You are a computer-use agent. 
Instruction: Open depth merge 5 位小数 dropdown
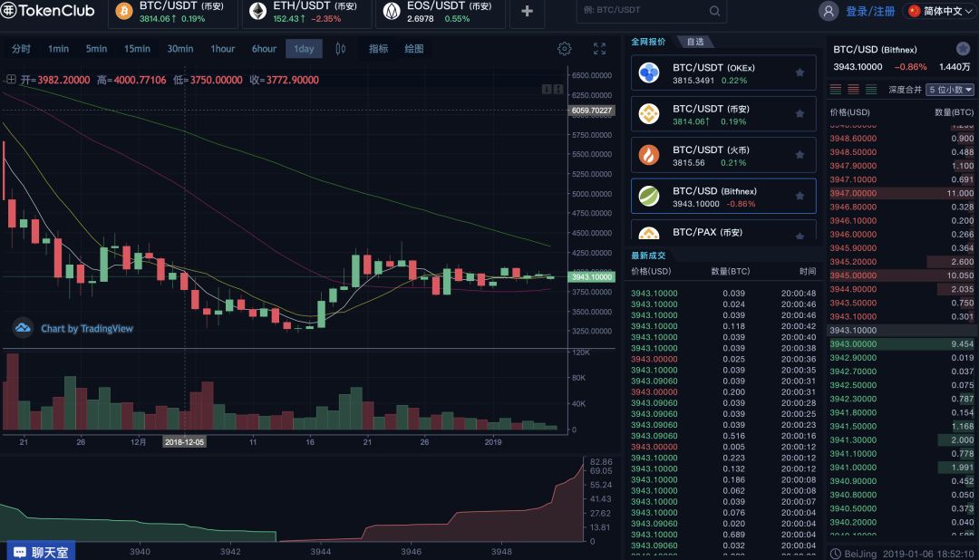[950, 90]
